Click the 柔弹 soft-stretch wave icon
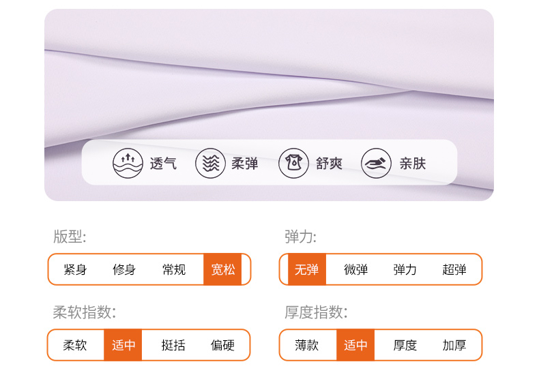This screenshot has height=392, width=539. pos(210,164)
